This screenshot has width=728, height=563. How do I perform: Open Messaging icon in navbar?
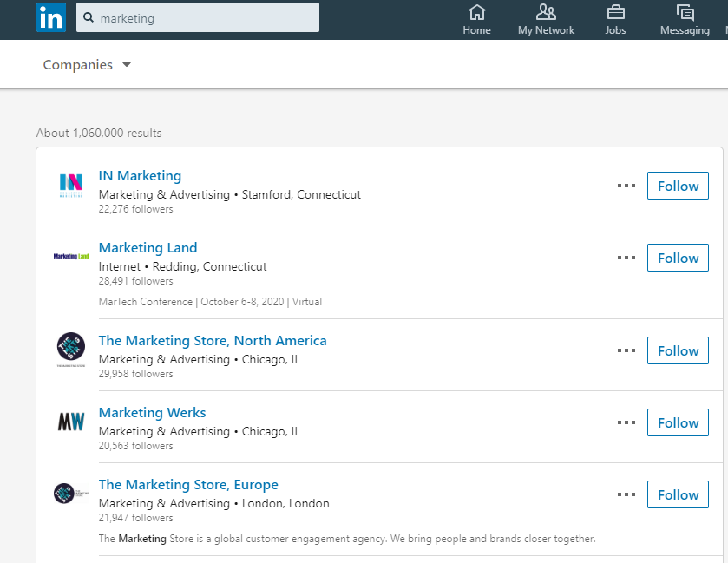tap(685, 13)
